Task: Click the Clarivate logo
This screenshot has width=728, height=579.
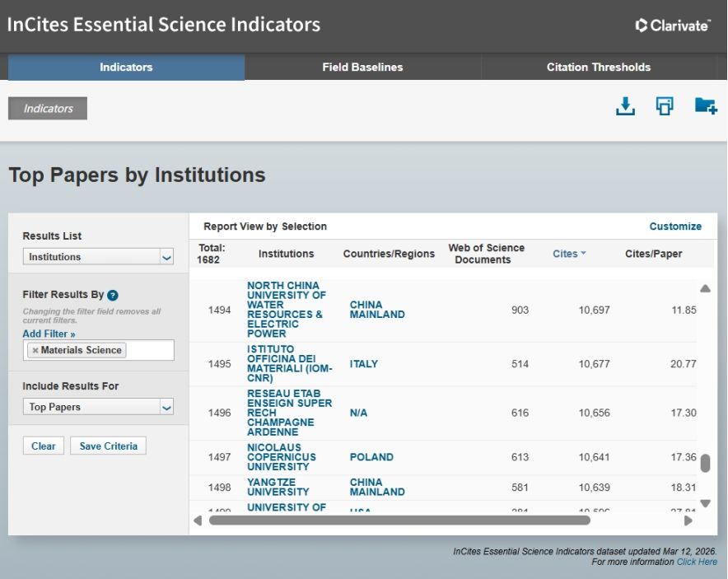Action: coord(672,26)
